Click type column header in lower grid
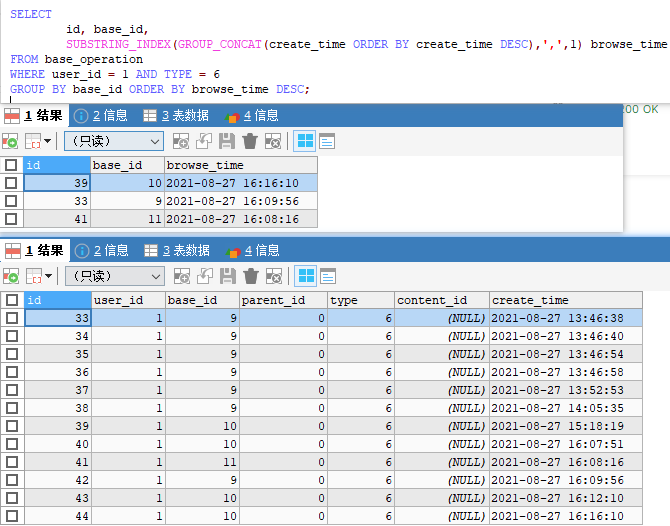This screenshot has width=670, height=526. [361, 300]
